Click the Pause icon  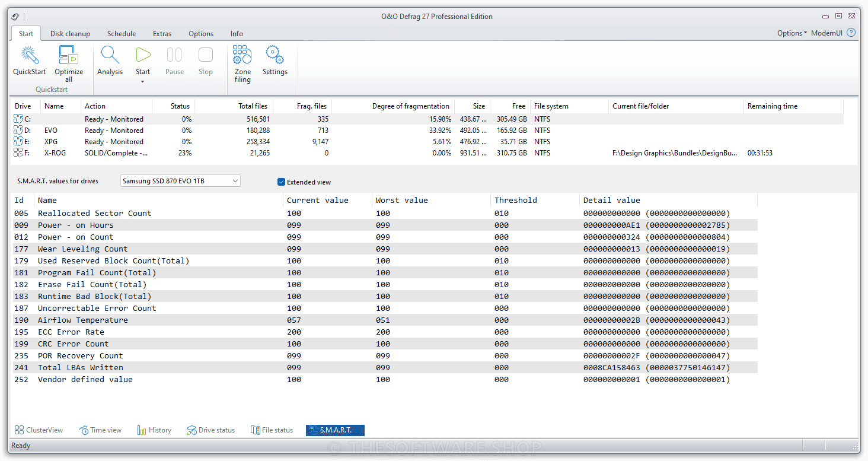tap(174, 55)
